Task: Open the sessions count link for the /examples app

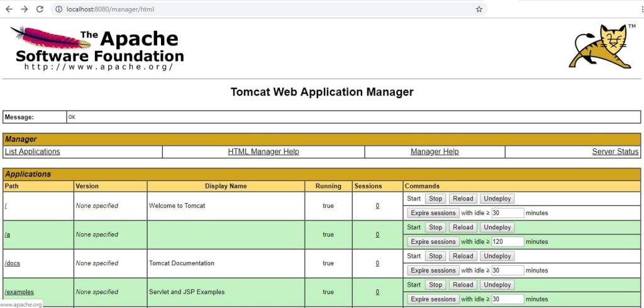Action: click(377, 292)
